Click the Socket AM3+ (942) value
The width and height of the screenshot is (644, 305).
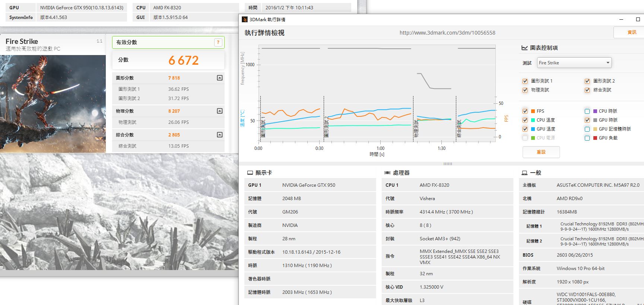coord(440,239)
